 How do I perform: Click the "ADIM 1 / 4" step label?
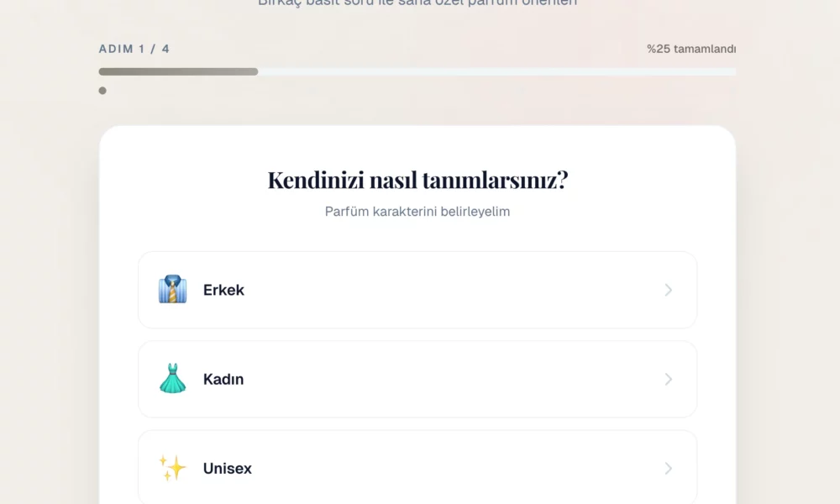(x=134, y=49)
